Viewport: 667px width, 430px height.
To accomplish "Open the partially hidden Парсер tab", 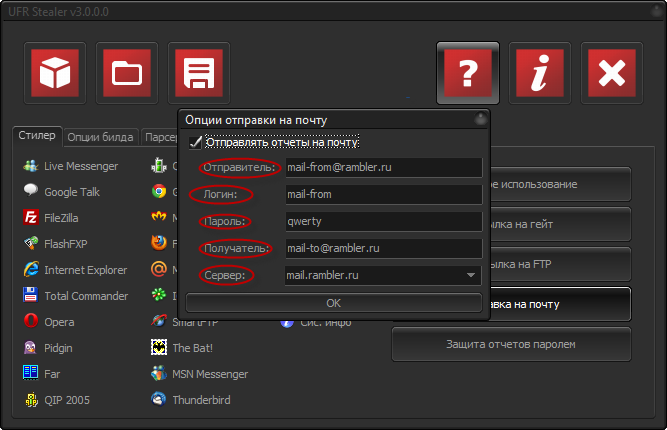I will (160, 137).
